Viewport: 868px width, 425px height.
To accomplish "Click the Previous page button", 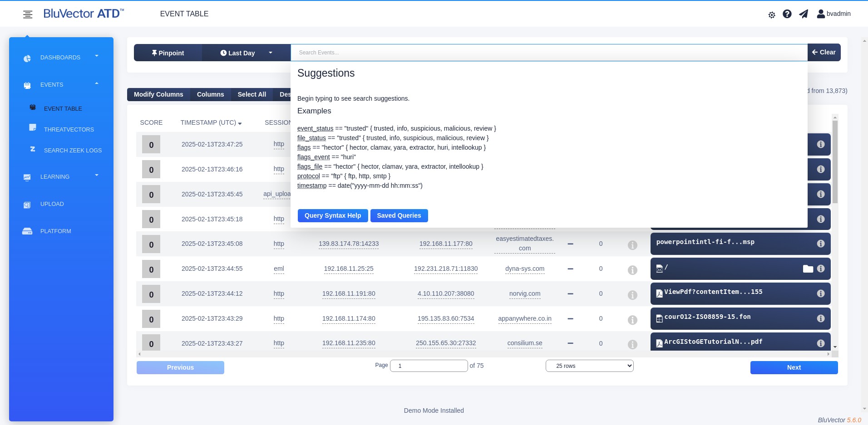I will coord(180,368).
